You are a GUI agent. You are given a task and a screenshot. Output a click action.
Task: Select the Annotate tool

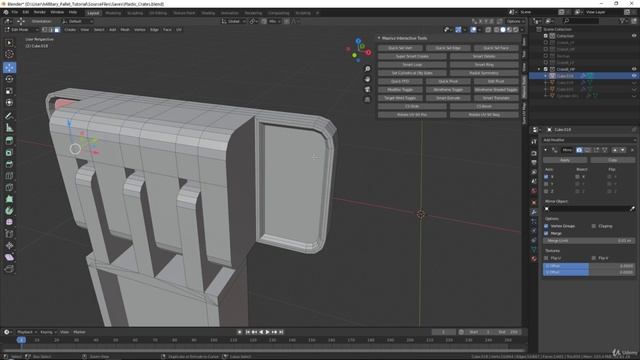pos(9,116)
